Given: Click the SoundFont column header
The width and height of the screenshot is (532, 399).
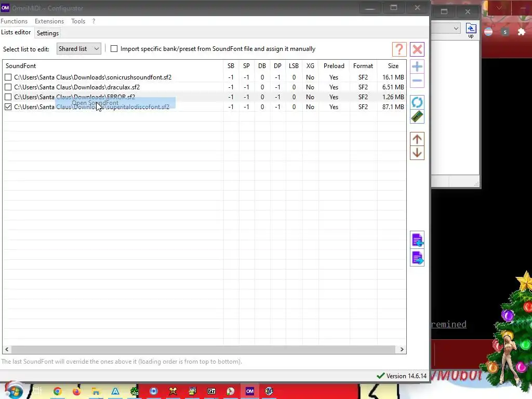Looking at the screenshot, I should tap(113, 66).
